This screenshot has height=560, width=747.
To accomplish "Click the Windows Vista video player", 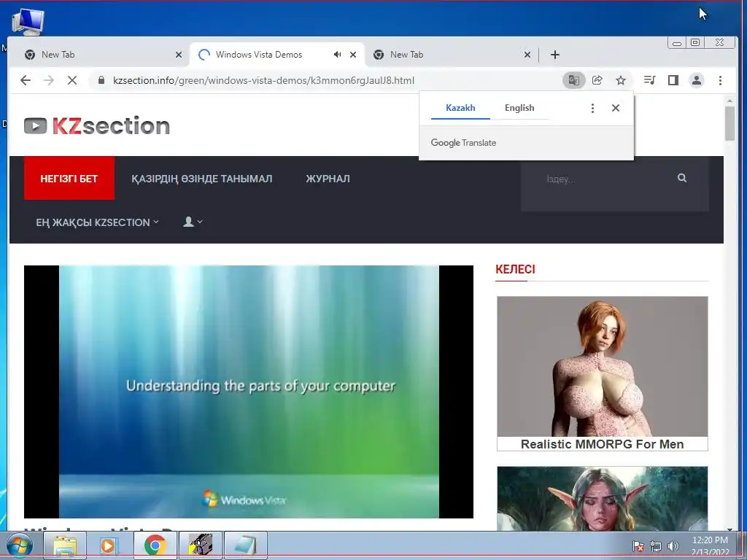I will coord(249,392).
